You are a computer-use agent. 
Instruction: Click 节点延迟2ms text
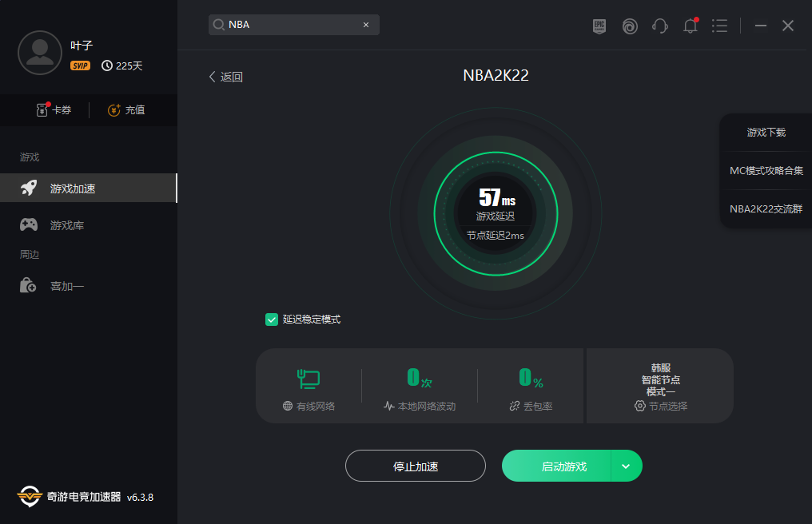point(495,236)
